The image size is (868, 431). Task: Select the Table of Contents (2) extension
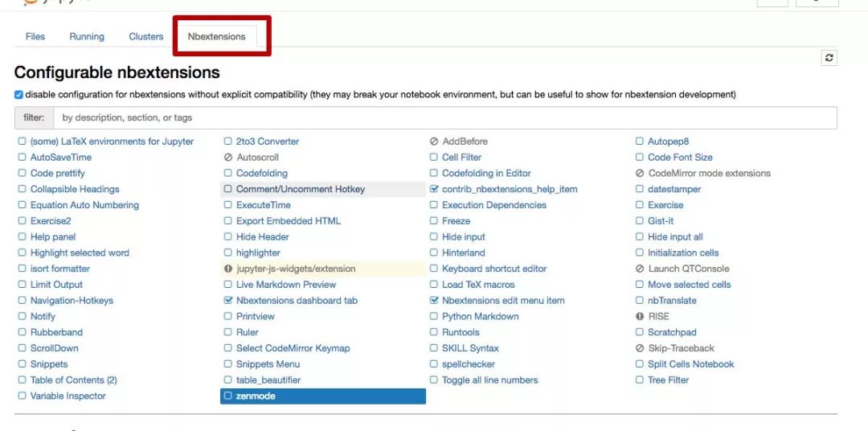(73, 380)
